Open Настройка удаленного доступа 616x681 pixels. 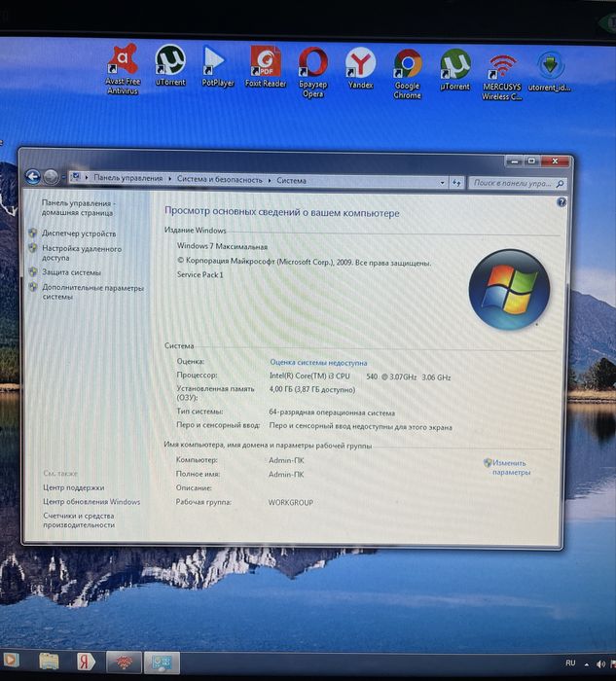82,253
